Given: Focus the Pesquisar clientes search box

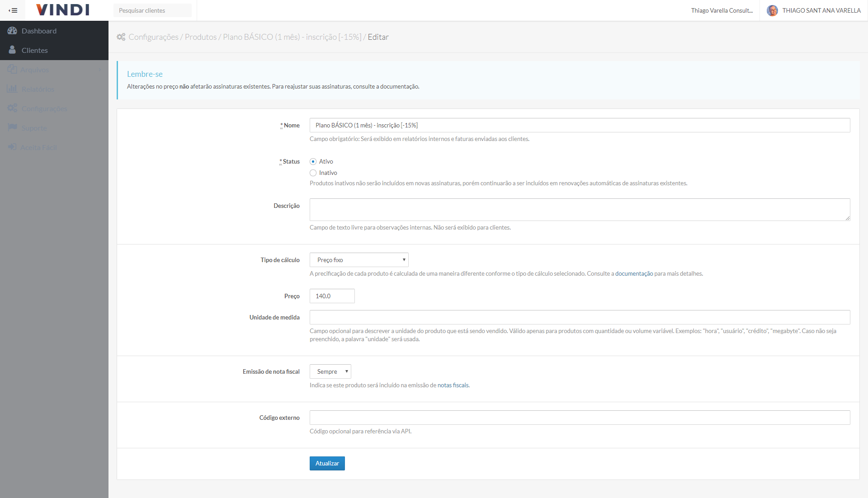Looking at the screenshot, I should click(152, 10).
